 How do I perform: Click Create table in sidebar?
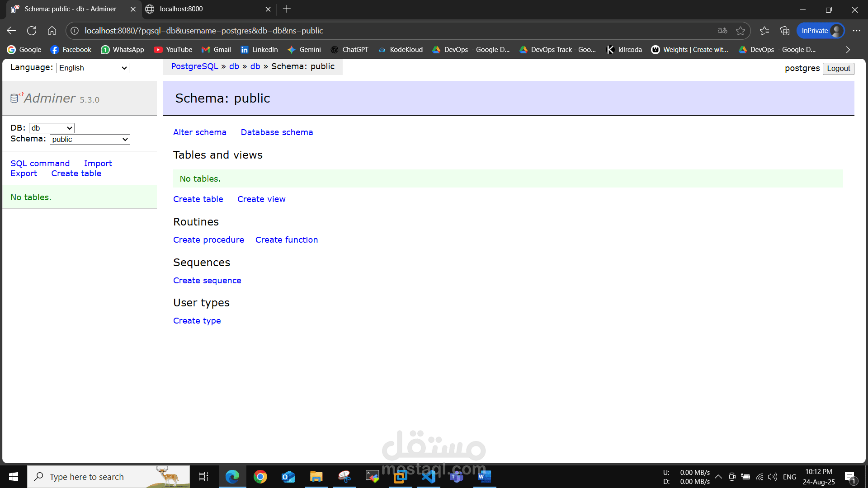click(76, 174)
